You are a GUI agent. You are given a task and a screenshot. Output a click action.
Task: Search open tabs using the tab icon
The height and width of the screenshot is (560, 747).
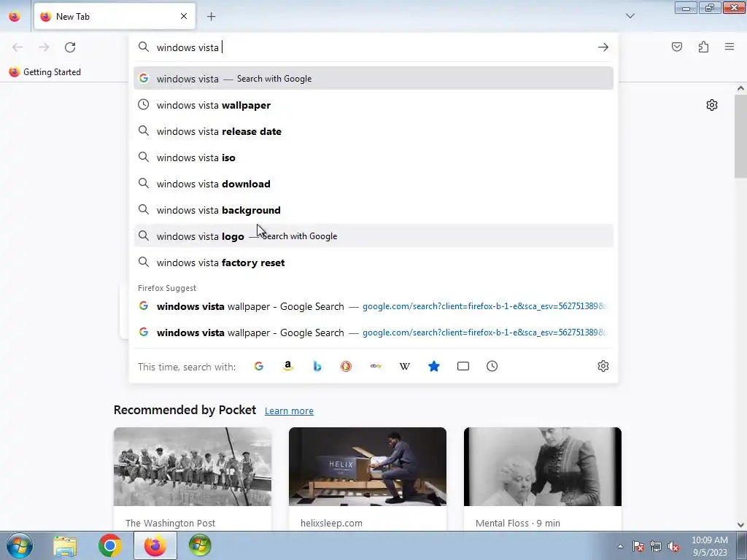(x=463, y=366)
